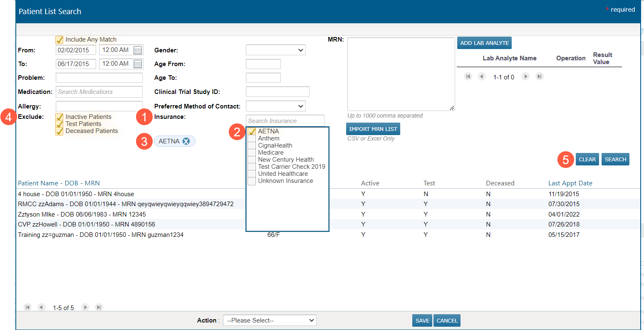The width and height of the screenshot is (644, 330).
Task: Click the Patient Name - DOB - MRN header
Action: tap(59, 183)
